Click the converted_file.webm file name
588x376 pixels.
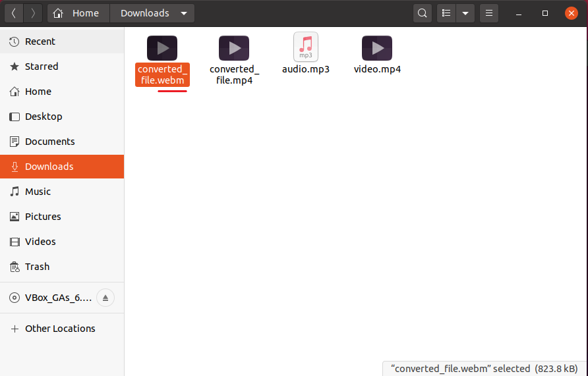coord(162,74)
